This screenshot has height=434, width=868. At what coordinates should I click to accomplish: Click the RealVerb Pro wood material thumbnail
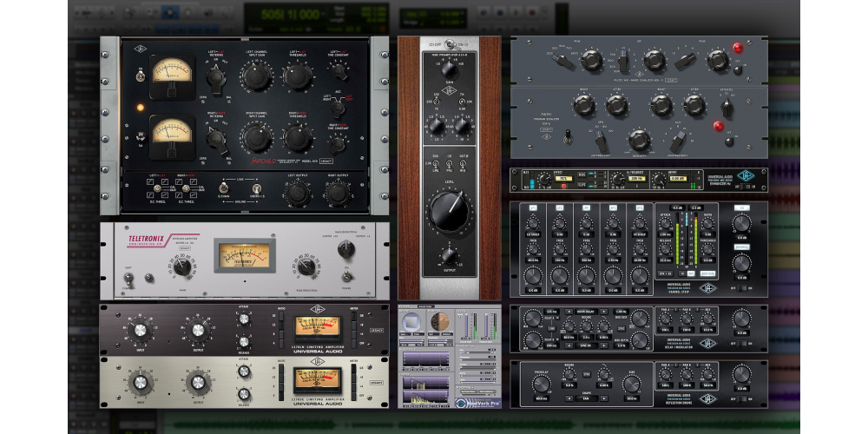(x=441, y=322)
